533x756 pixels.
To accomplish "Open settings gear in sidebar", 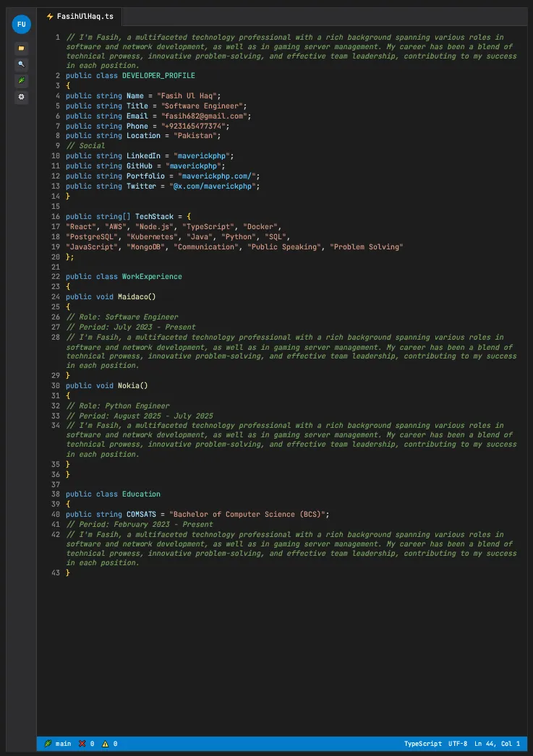I will point(21,97).
